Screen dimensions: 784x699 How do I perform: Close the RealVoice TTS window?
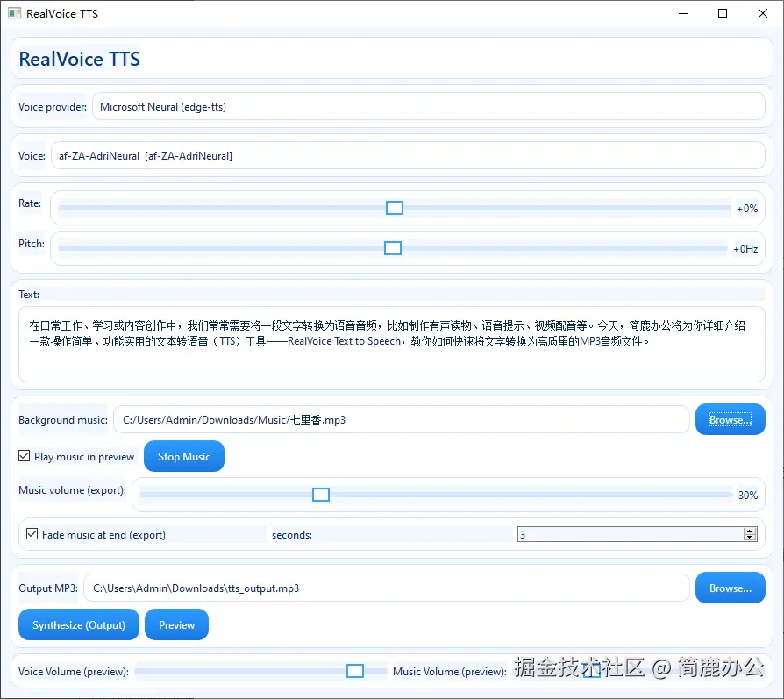pyautogui.click(x=762, y=13)
